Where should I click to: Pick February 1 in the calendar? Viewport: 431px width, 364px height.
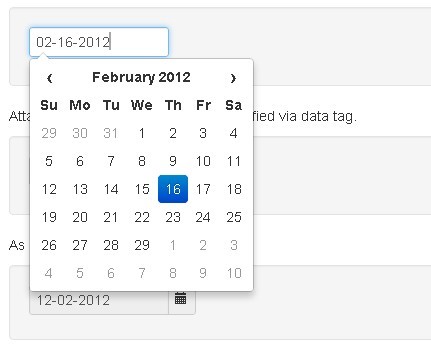pyautogui.click(x=142, y=133)
